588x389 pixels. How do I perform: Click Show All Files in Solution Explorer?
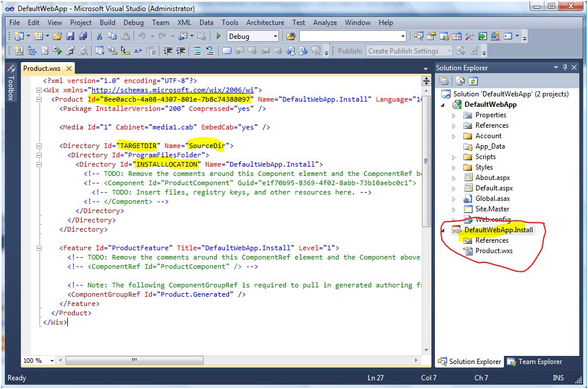(460, 81)
